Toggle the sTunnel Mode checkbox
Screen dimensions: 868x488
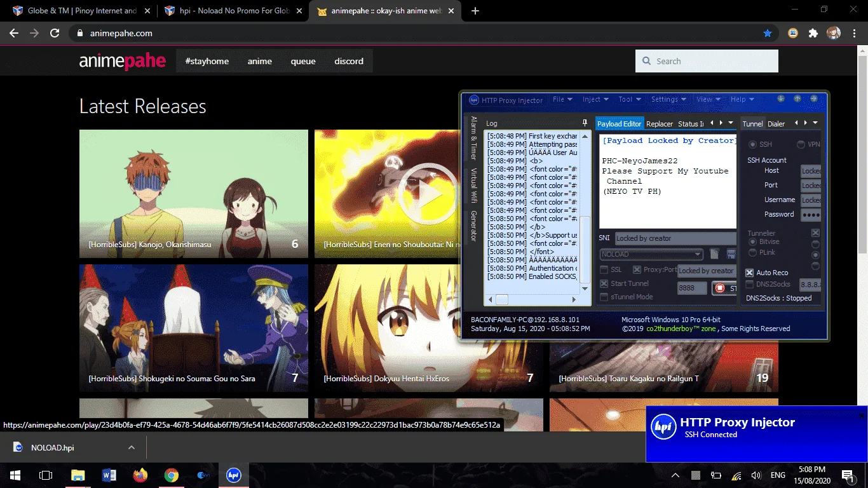tap(604, 297)
